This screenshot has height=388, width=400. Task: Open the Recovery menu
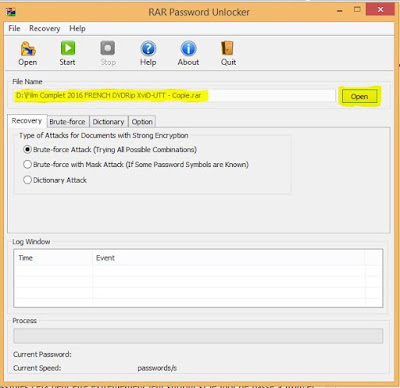(x=45, y=28)
